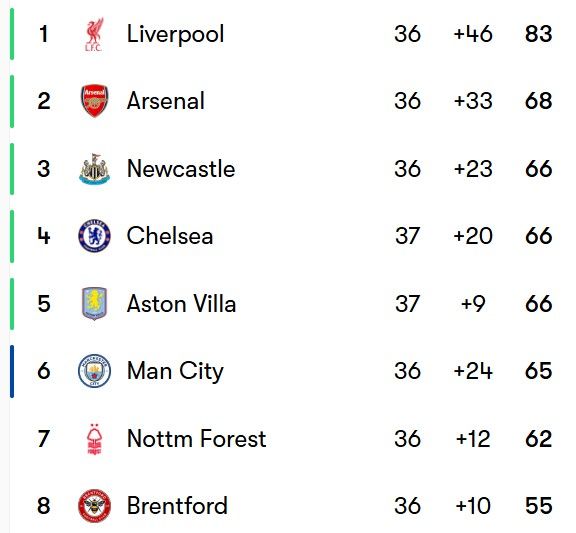Click the Newcastle club crest
576x533 pixels.
[x=94, y=169]
